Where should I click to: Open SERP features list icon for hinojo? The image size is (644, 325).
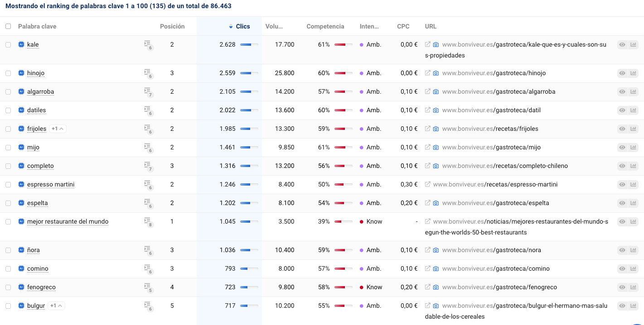[x=147, y=72]
